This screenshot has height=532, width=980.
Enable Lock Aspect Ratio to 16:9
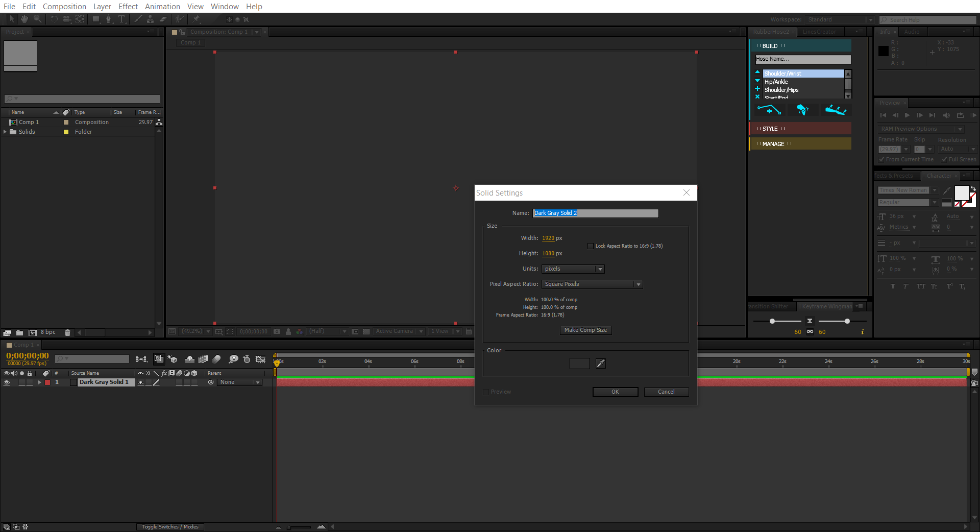(591, 246)
